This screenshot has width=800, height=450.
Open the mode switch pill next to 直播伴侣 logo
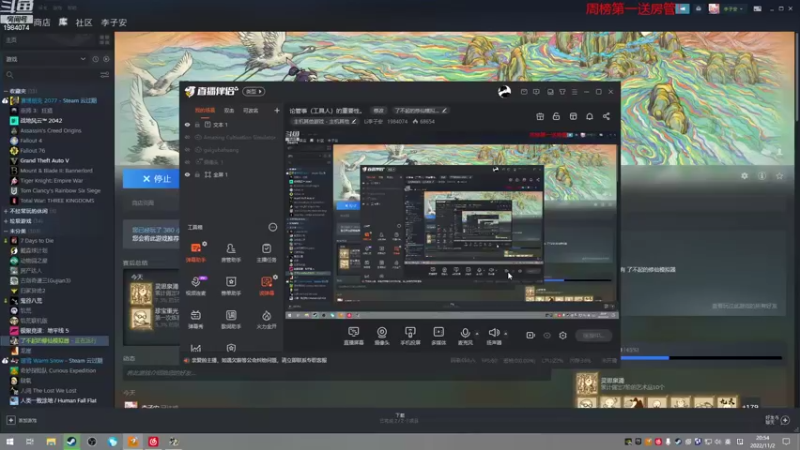click(254, 91)
